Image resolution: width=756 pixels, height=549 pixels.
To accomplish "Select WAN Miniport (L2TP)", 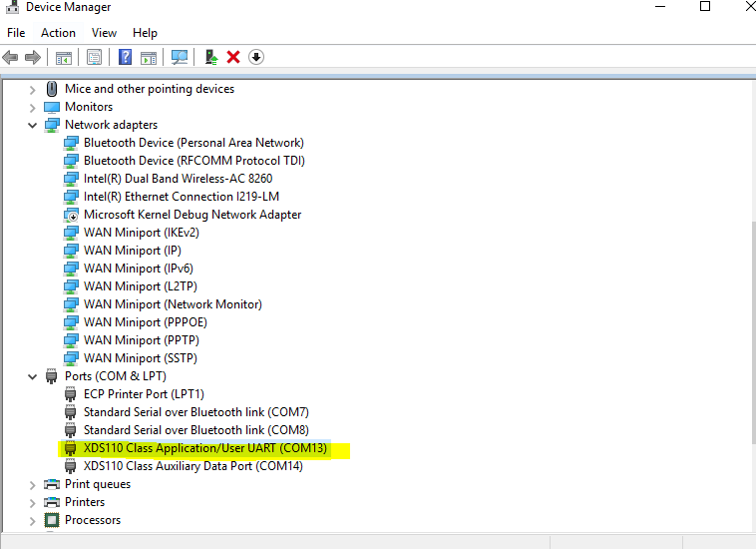I will tap(141, 286).
